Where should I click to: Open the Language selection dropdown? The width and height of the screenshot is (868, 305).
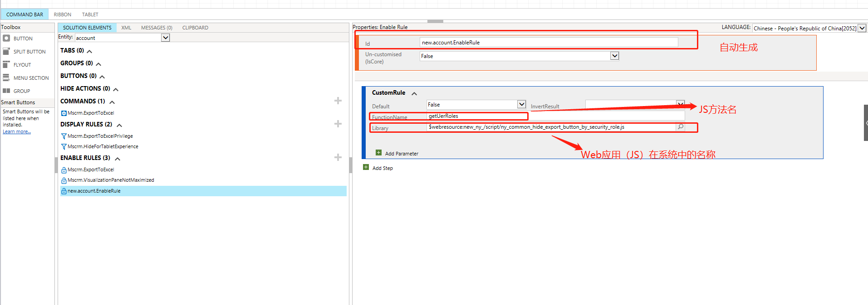coord(862,28)
